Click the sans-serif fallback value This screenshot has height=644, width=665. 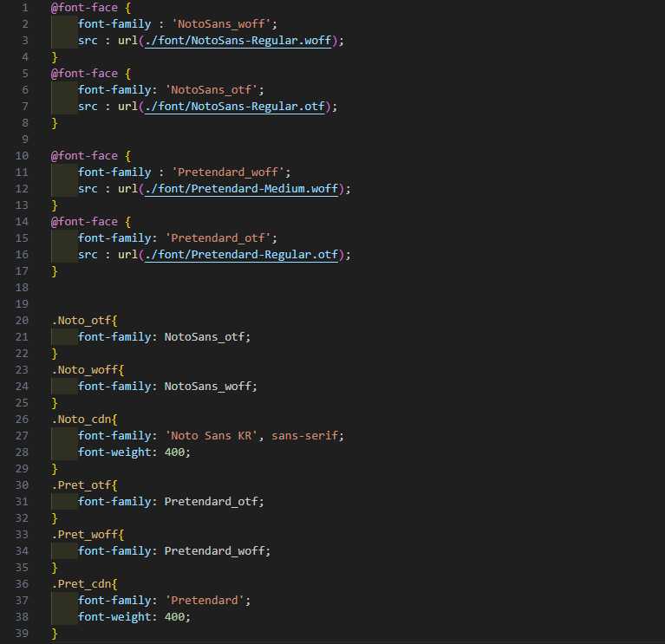point(304,436)
